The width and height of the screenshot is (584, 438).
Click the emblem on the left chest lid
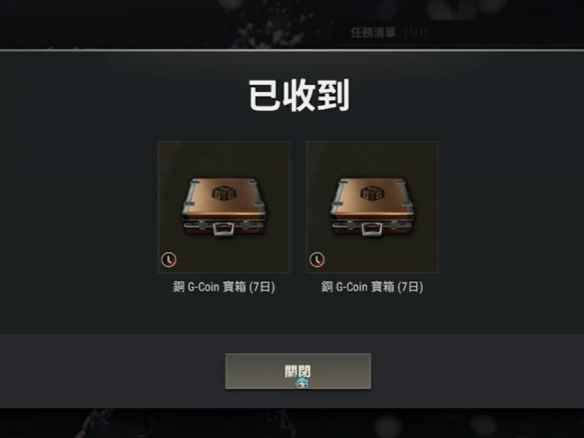pyautogui.click(x=225, y=193)
